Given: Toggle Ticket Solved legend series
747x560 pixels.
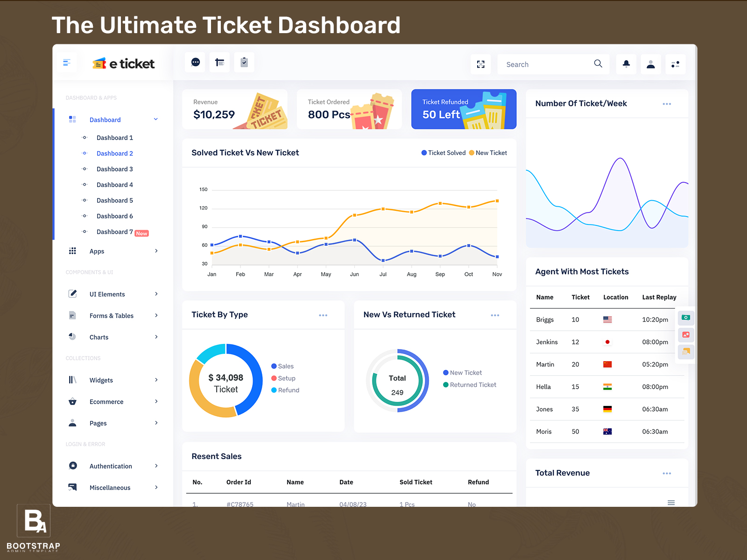Looking at the screenshot, I should click(x=444, y=153).
